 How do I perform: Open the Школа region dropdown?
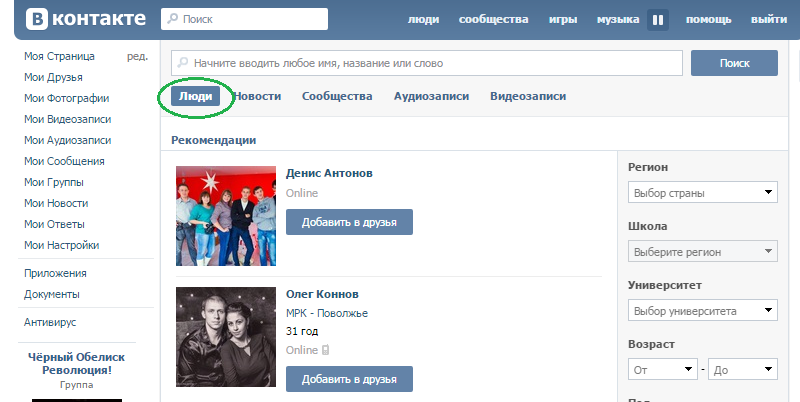(703, 252)
